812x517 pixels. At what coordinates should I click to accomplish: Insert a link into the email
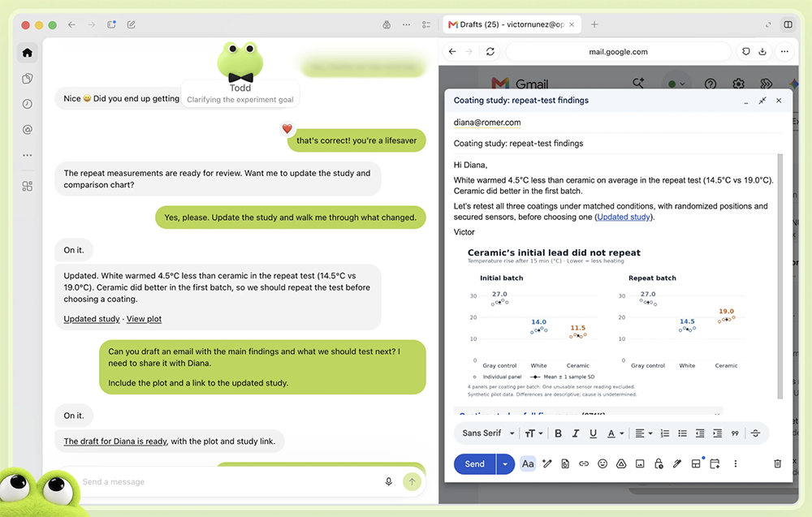click(x=584, y=463)
